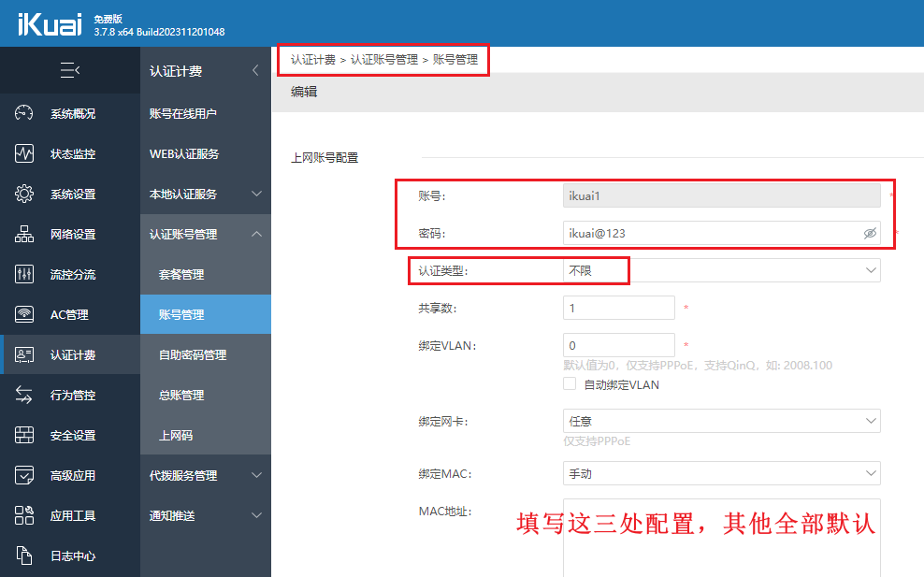Click the 网络设置 network icon
The width and height of the screenshot is (924, 577).
tap(24, 234)
